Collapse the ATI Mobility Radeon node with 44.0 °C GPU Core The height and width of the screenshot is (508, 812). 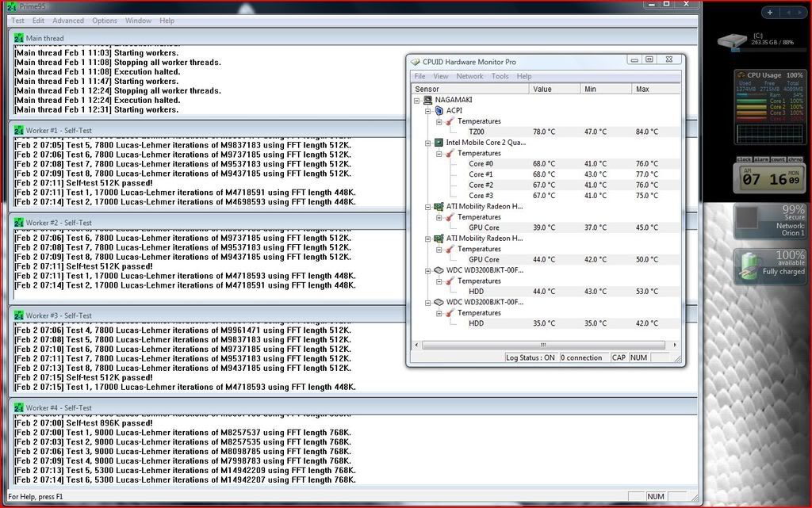click(x=427, y=239)
